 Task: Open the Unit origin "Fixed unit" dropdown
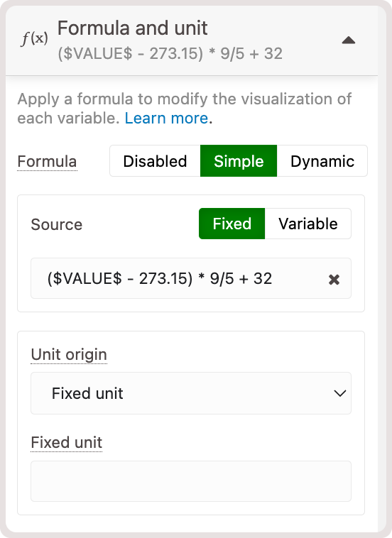pyautogui.click(x=191, y=393)
